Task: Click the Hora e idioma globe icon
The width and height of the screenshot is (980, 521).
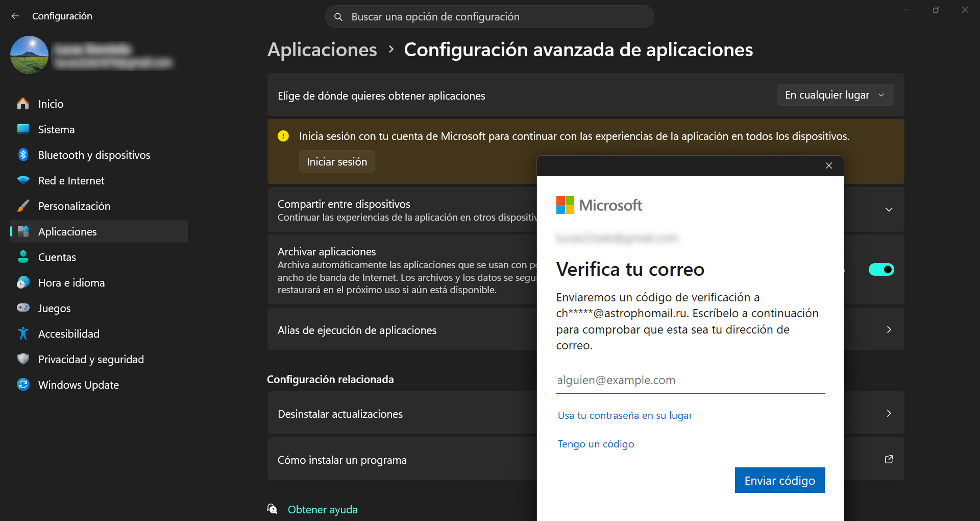Action: tap(23, 282)
